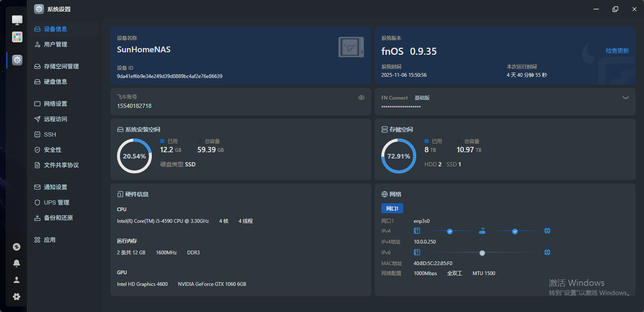Click the bottom gear icon in dock
644x312 pixels.
pyautogui.click(x=17, y=297)
